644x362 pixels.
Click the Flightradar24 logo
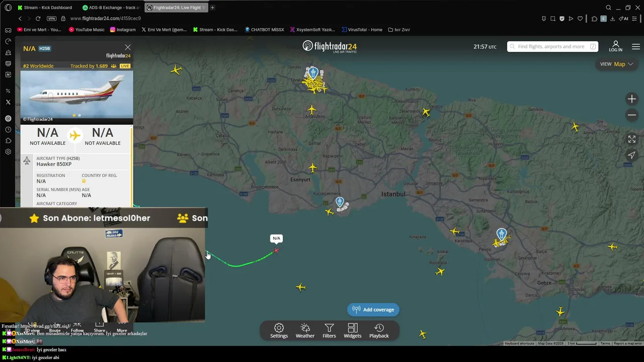(x=330, y=47)
